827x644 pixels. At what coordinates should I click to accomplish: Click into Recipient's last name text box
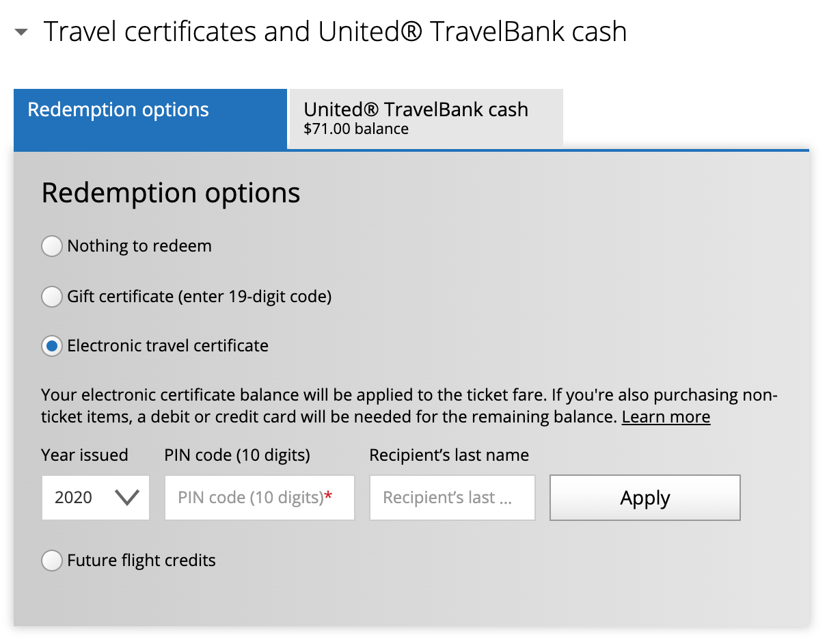coord(452,498)
